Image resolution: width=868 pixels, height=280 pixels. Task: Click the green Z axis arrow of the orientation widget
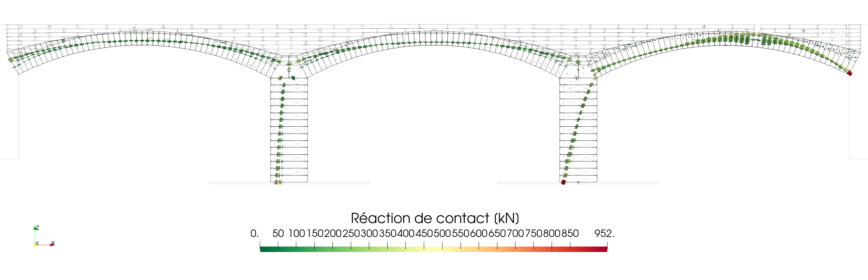click(x=35, y=227)
